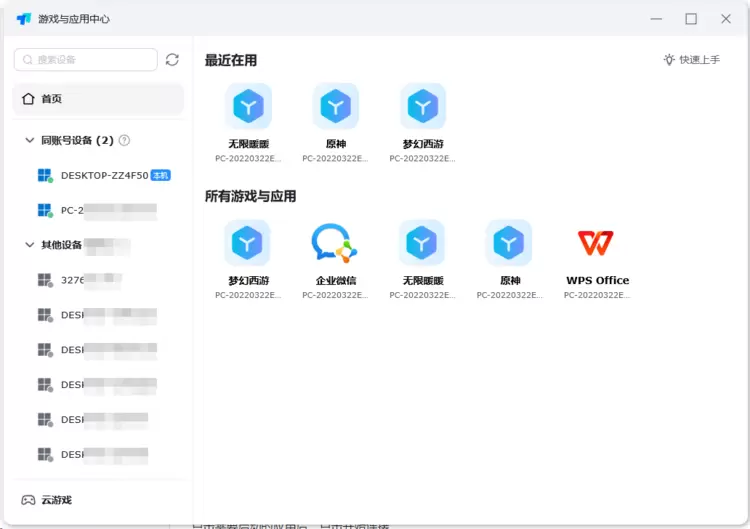Open WPS Office application icon
The width and height of the screenshot is (750, 529).
tap(597, 243)
